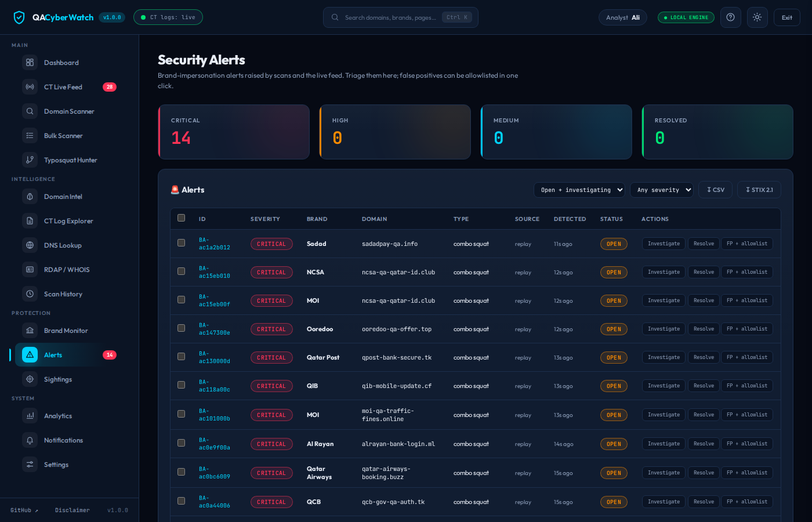This screenshot has width=812, height=522.
Task: Click the Critical alerts summary card
Action: pyautogui.click(x=234, y=132)
